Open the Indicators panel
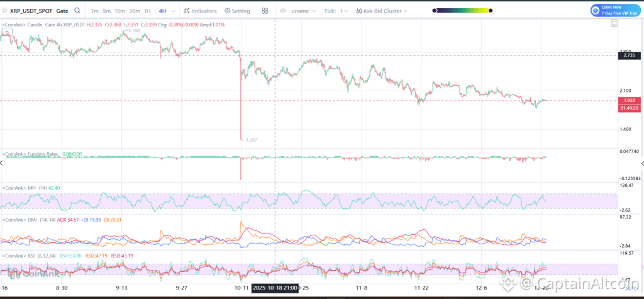This screenshot has width=644, height=299. tap(200, 11)
